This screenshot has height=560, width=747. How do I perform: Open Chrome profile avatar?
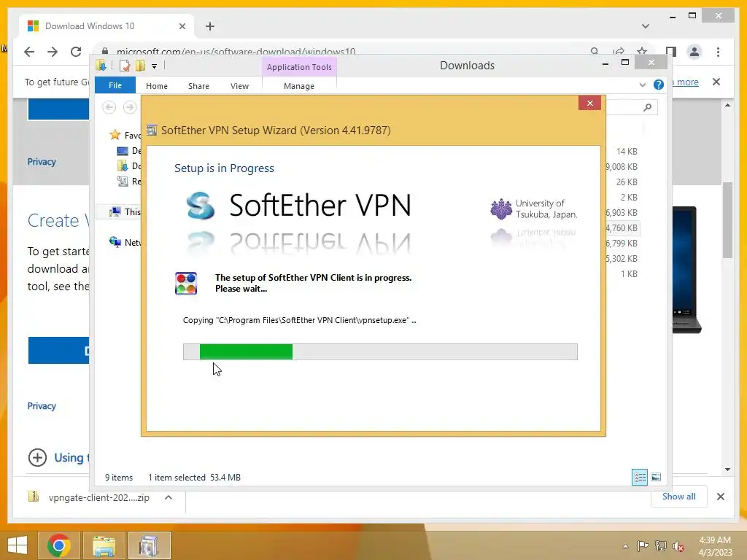tap(694, 52)
